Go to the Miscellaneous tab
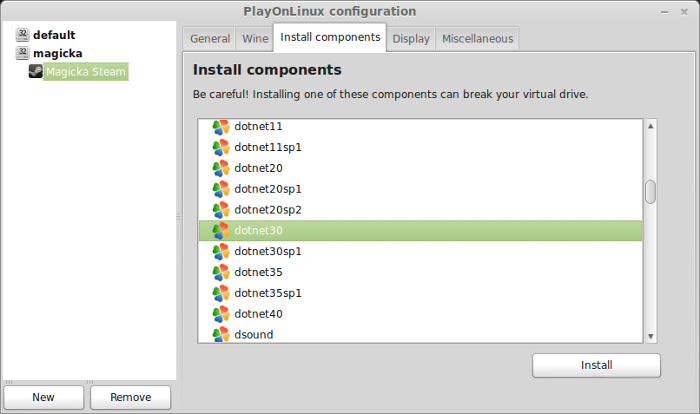Screen dimensions: 700x414 click(x=477, y=39)
